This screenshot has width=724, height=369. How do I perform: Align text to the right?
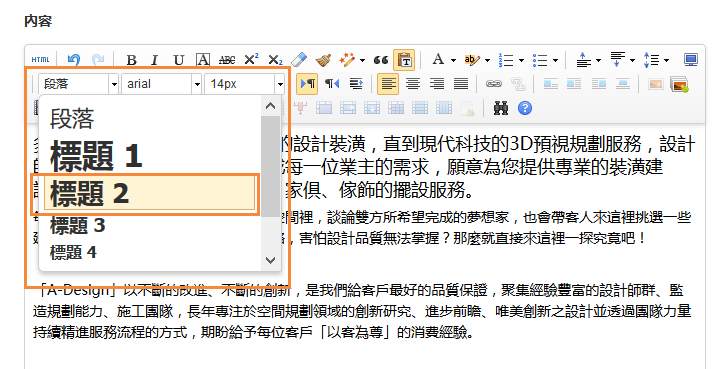436,84
